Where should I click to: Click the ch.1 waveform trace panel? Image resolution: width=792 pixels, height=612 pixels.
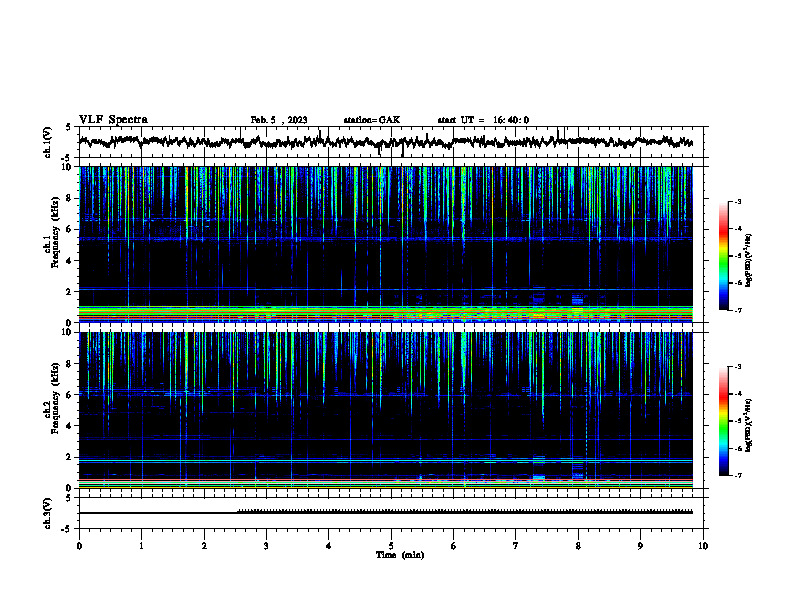click(x=391, y=142)
